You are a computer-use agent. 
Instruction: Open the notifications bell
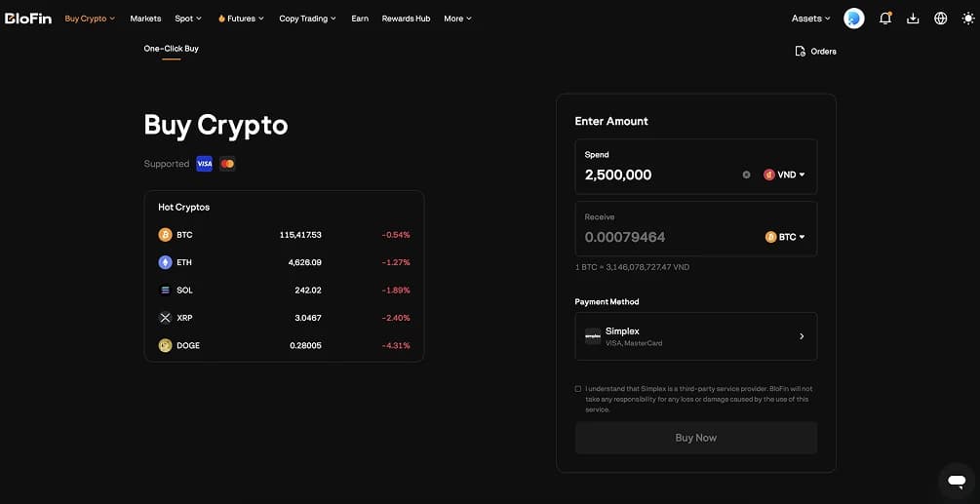click(885, 19)
